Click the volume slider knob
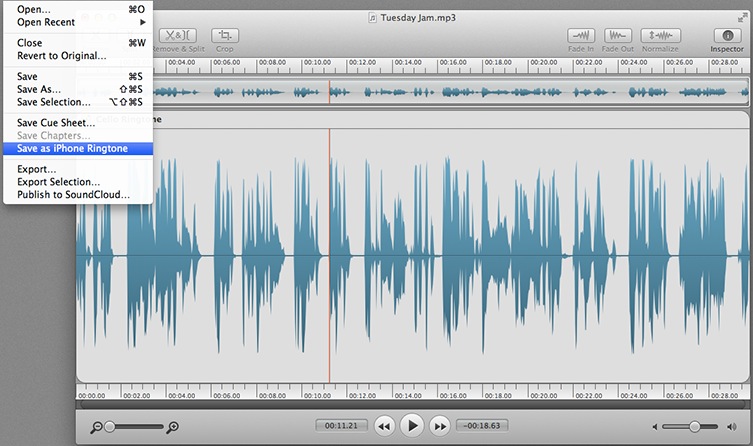Screen dimensions: 753x446 (x=694, y=427)
